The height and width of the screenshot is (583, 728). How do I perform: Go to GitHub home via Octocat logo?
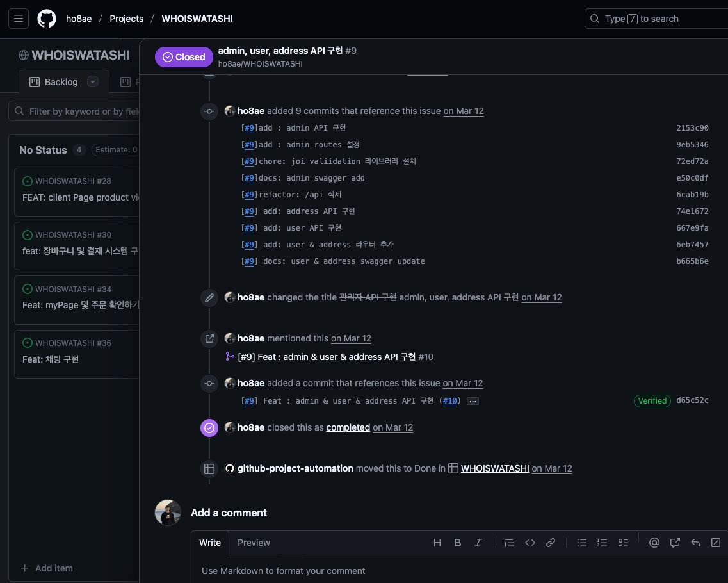click(47, 19)
